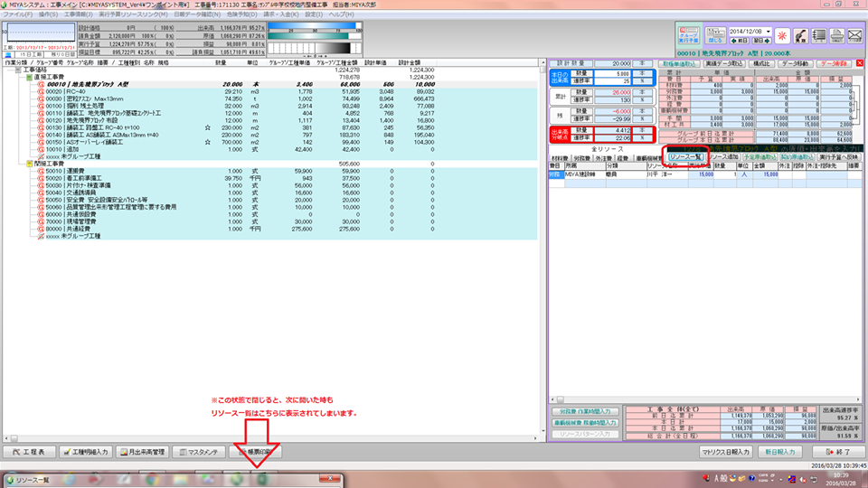Viewport: 868px width, 488px height.
Task: Open the 日報データ確認(N) menu
Action: click(x=197, y=14)
